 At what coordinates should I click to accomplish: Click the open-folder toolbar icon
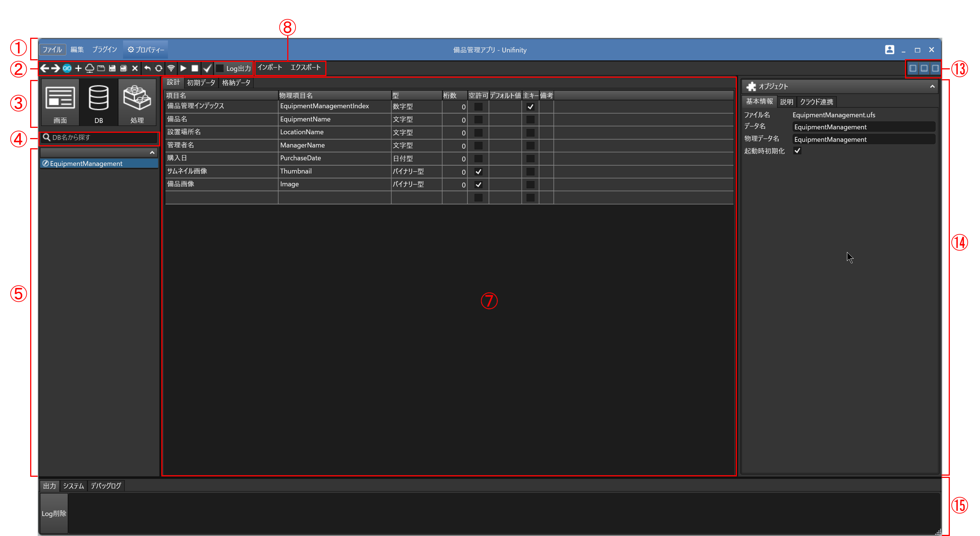tap(101, 68)
